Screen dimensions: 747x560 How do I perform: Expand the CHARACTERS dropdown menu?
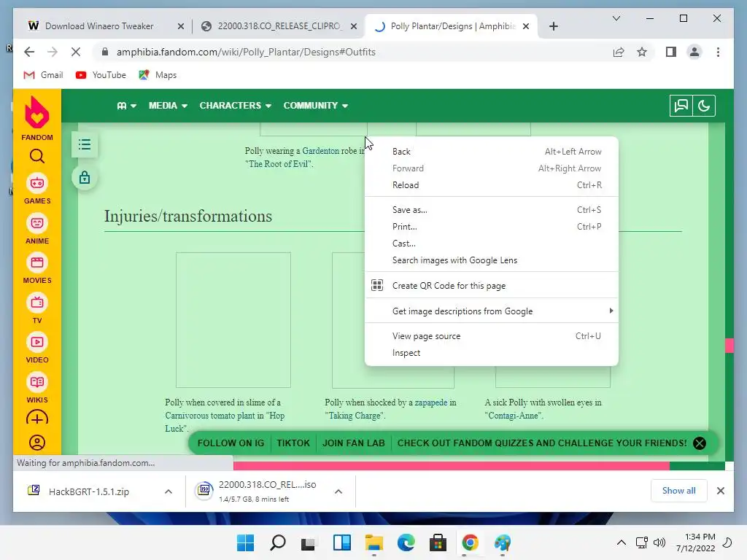[236, 106]
